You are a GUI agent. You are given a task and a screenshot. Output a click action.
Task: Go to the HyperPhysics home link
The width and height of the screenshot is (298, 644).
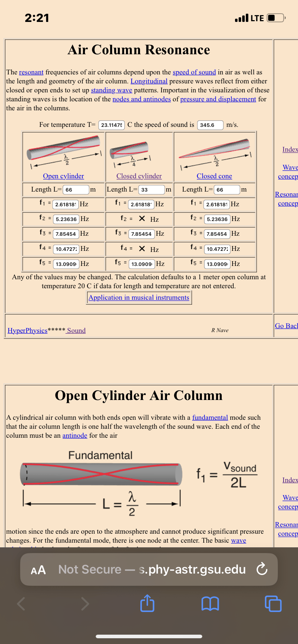[x=28, y=331]
